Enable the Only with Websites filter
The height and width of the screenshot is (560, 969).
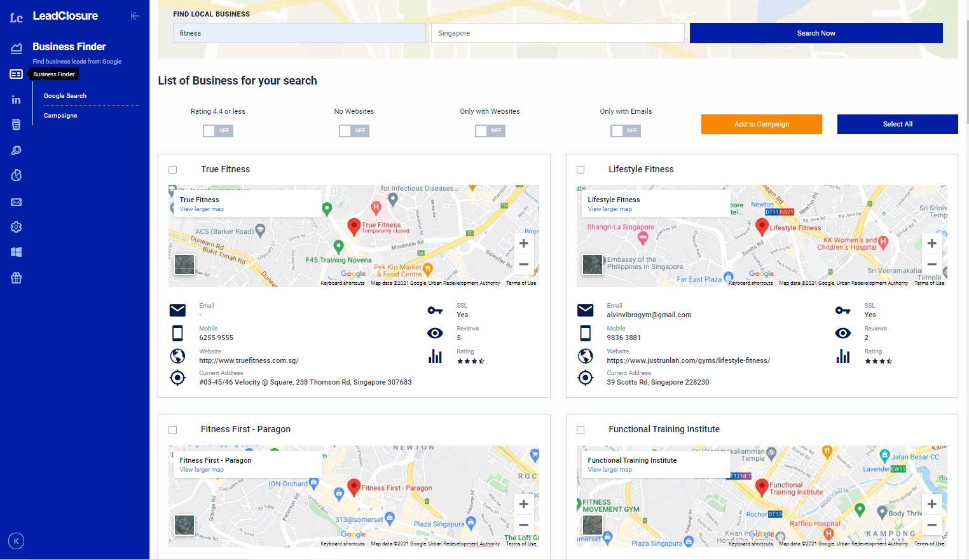[490, 131]
